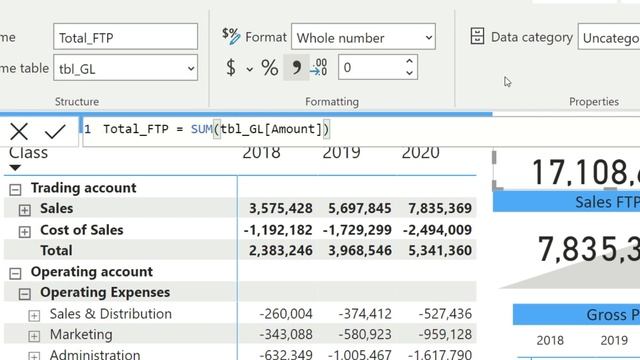Open the currency format dropdown arrow
The image size is (640, 360).
249,69
